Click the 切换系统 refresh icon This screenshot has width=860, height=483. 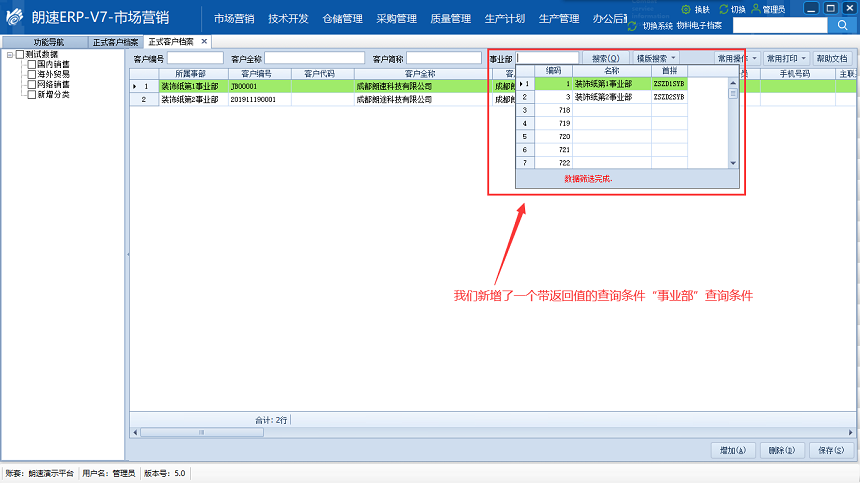[632, 25]
